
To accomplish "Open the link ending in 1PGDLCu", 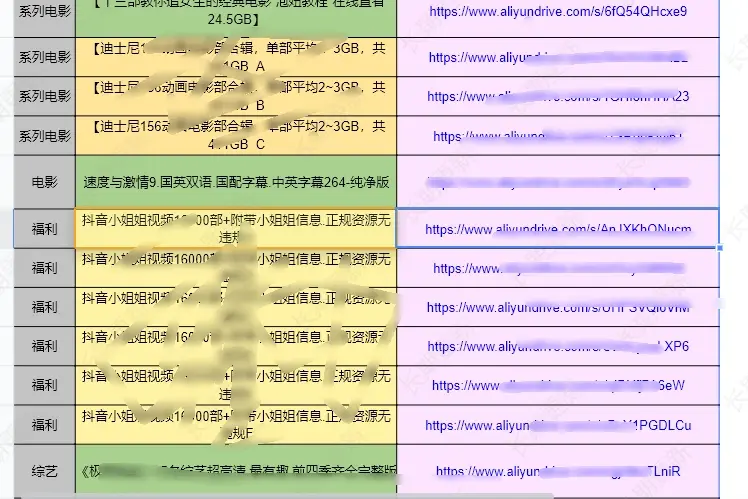I will point(558,425).
